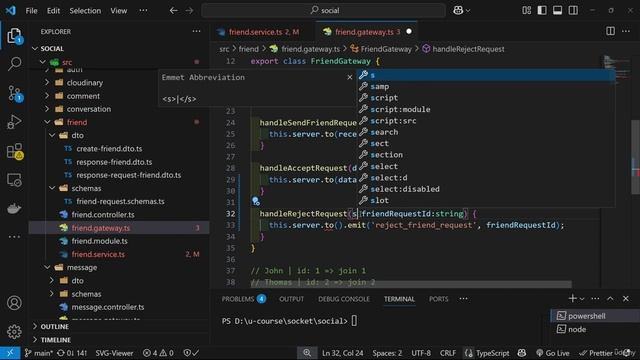
Task: Show hidden menu bar items
Action: [143, 11]
